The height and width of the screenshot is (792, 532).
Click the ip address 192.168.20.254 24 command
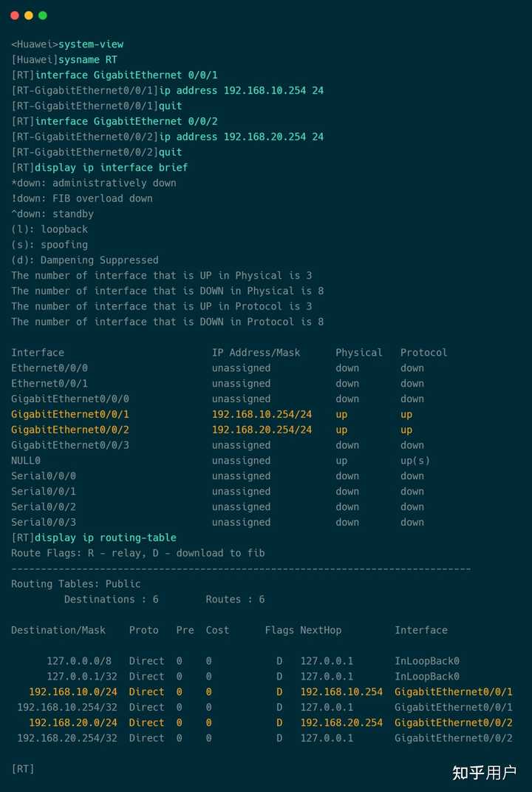pos(242,137)
